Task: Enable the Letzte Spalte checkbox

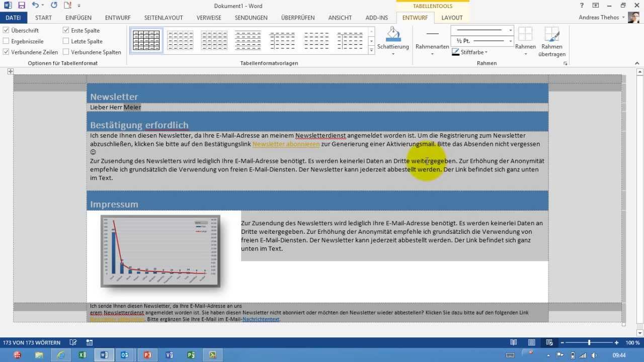Action: coord(66,41)
